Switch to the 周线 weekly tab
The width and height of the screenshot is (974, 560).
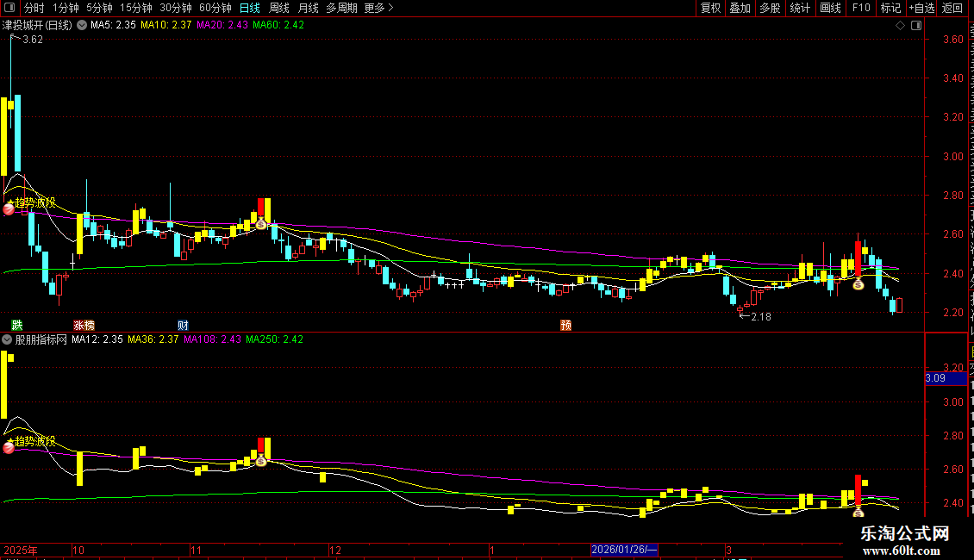pyautogui.click(x=279, y=8)
